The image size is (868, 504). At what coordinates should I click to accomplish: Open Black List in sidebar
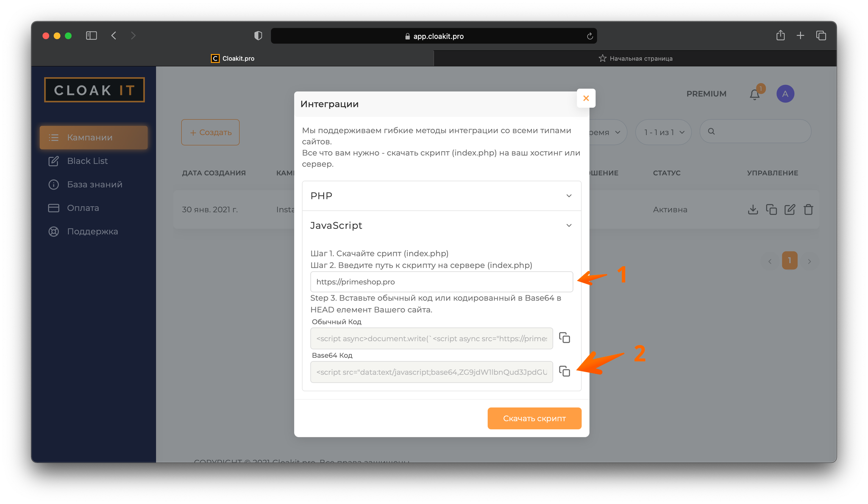(x=87, y=161)
